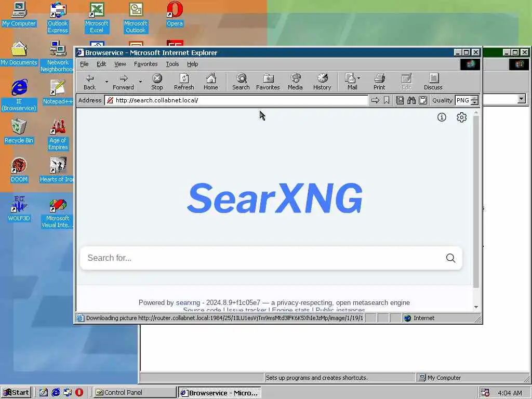The width and height of the screenshot is (532, 399).
Task: Launch WOLF3D desktop shortcut
Action: pyautogui.click(x=19, y=209)
